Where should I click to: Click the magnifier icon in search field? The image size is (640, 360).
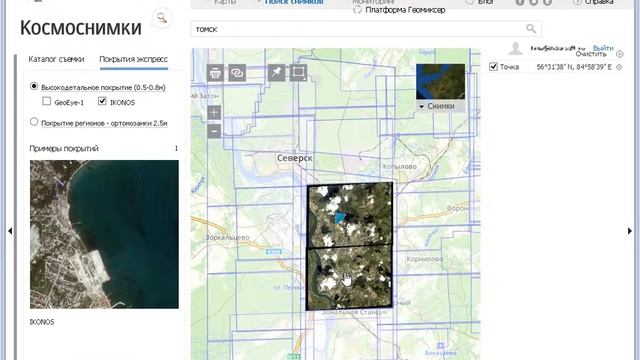531,29
